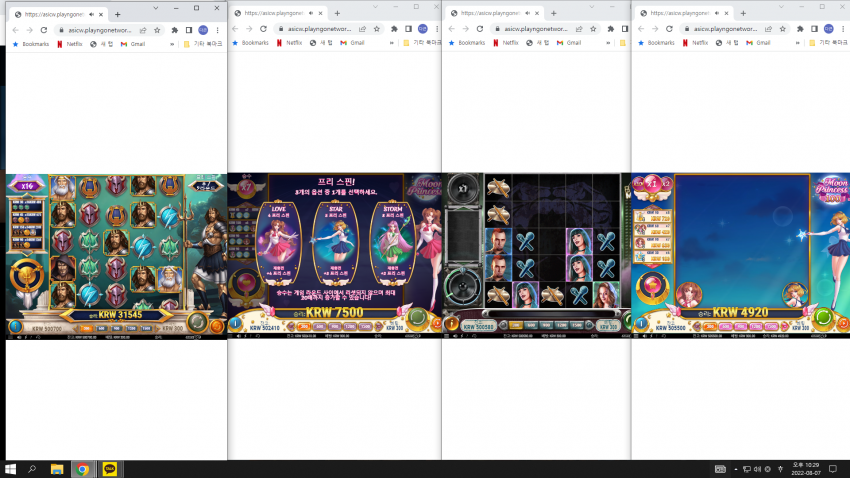Choose the STORM free spin option

[x=392, y=243]
